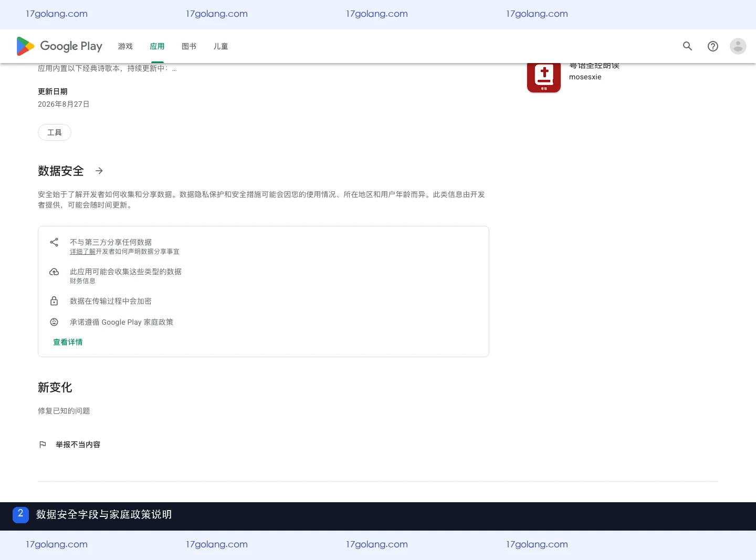Click the 数据安全 heading
The width and height of the screenshot is (756, 560).
(x=61, y=171)
